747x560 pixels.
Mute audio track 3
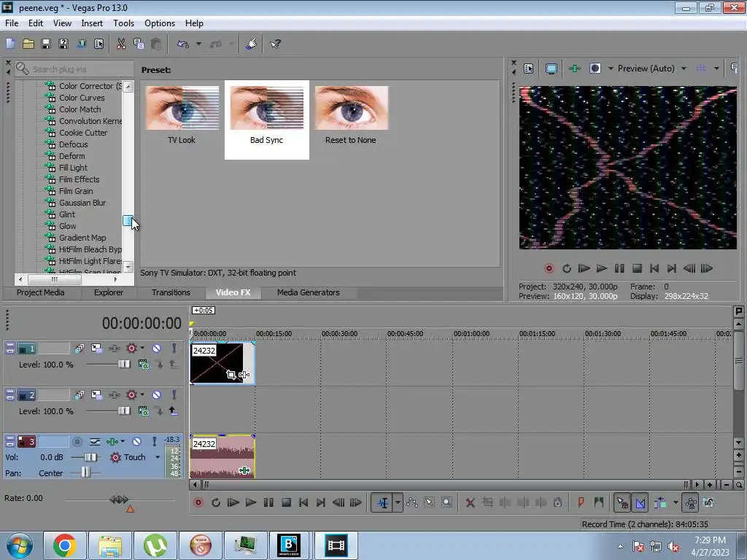(136, 441)
